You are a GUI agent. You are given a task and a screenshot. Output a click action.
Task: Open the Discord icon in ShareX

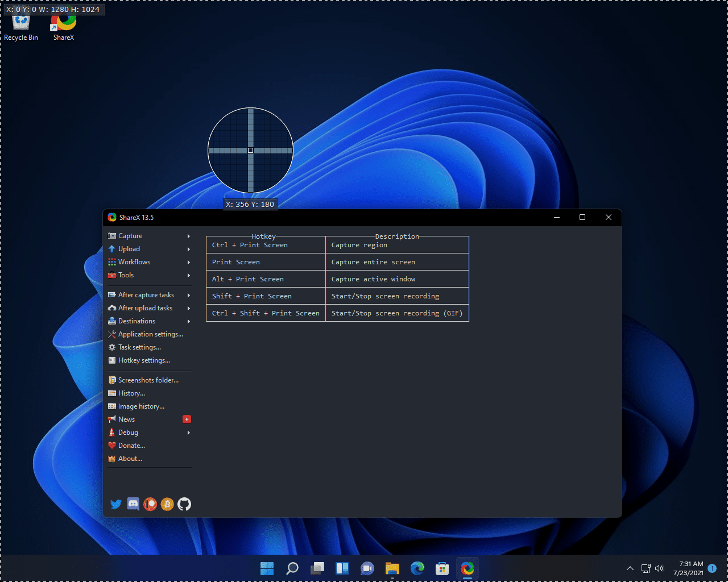tap(133, 504)
